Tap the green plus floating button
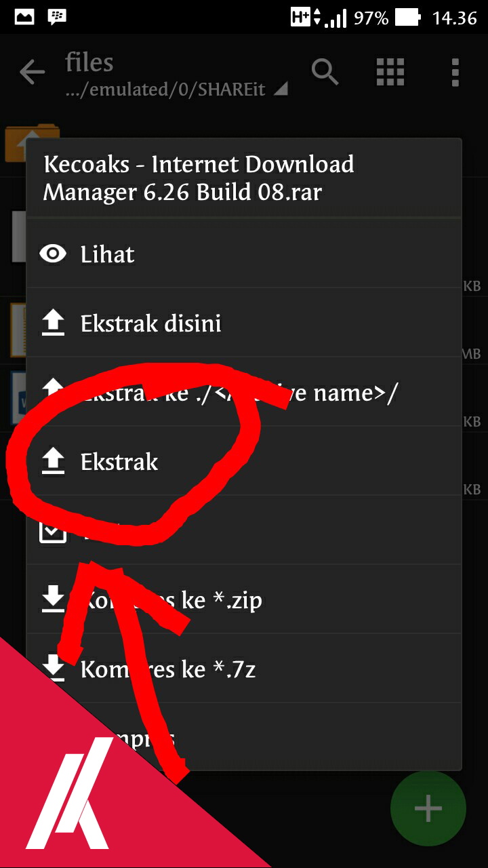This screenshot has width=488, height=868. point(428,808)
